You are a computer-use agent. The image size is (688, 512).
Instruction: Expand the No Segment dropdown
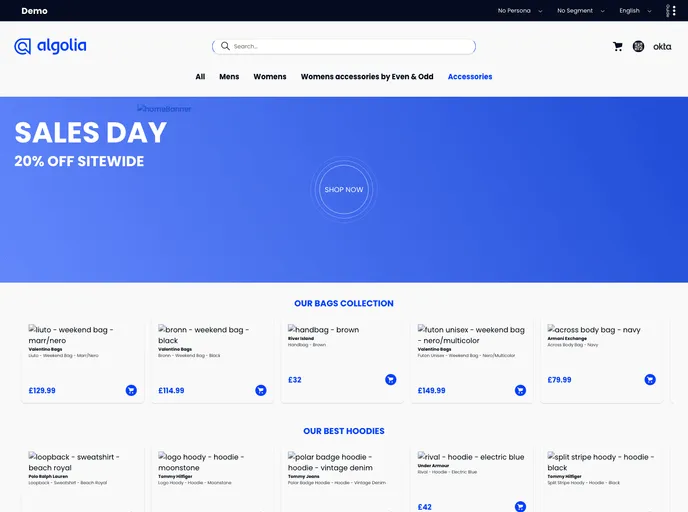click(580, 11)
